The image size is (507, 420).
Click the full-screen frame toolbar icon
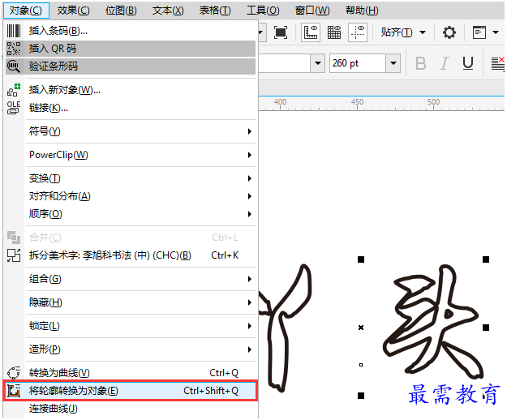click(281, 32)
